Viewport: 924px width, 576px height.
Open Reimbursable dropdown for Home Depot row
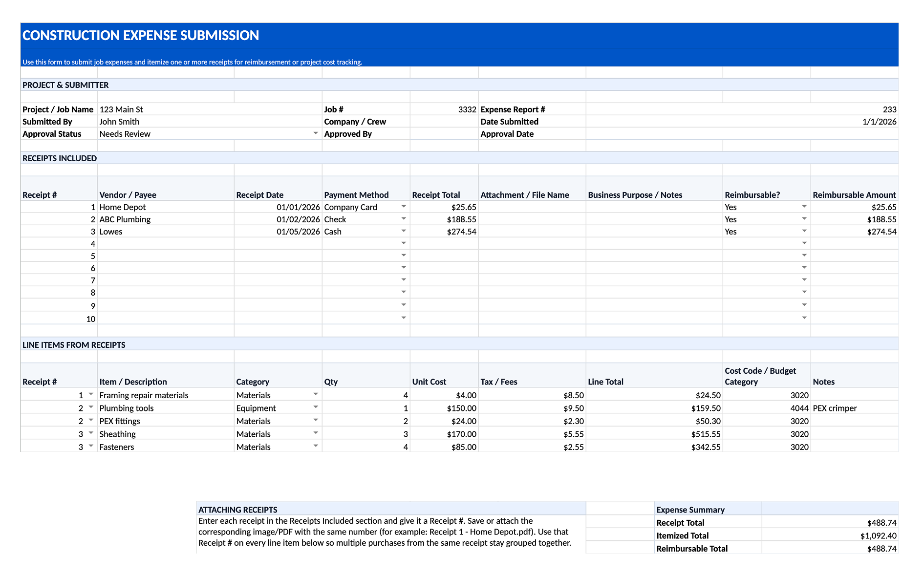pos(804,207)
